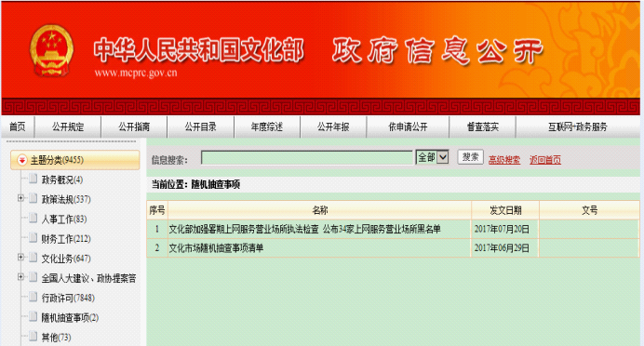Click the document icon beside 行政许可

[x=34, y=297]
